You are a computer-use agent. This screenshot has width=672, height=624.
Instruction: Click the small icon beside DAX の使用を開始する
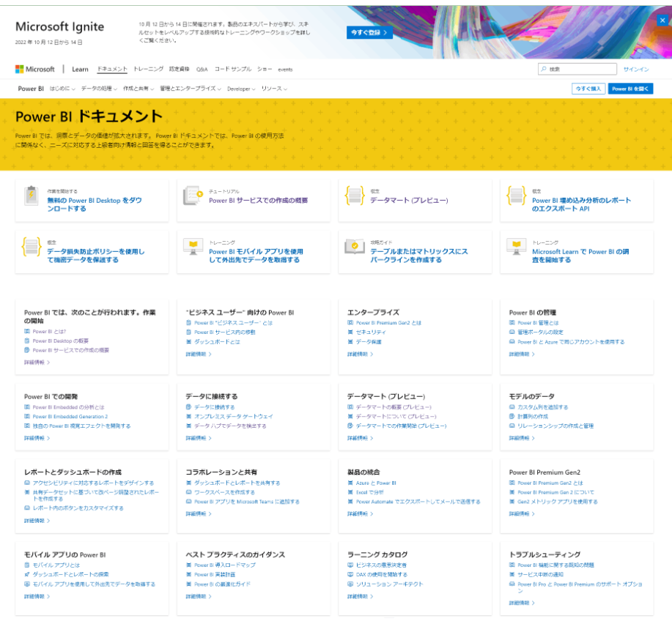(350, 574)
